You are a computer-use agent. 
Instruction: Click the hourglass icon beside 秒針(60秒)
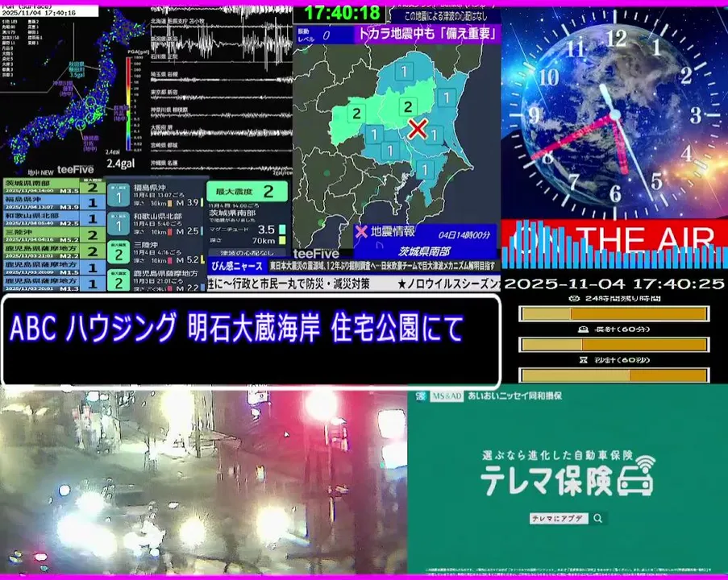click(584, 360)
